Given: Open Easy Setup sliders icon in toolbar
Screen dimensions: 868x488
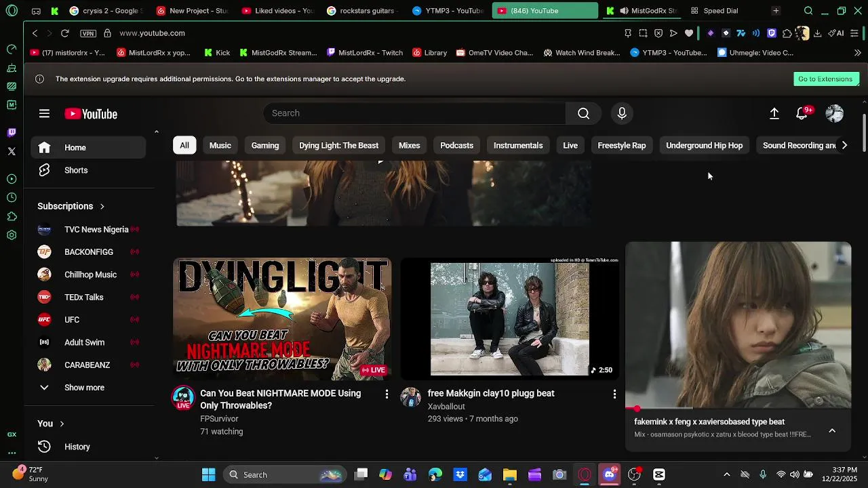Looking at the screenshot, I should click(x=854, y=33).
